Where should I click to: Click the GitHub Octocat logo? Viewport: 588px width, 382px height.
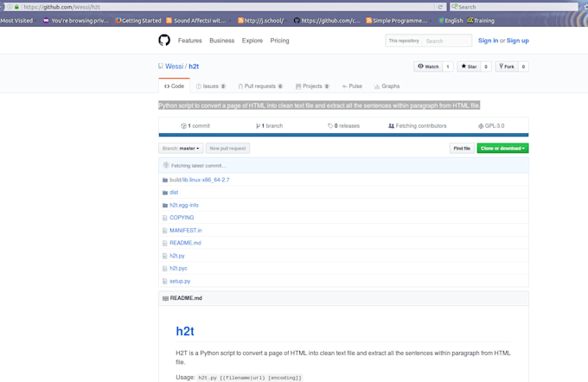(x=164, y=41)
